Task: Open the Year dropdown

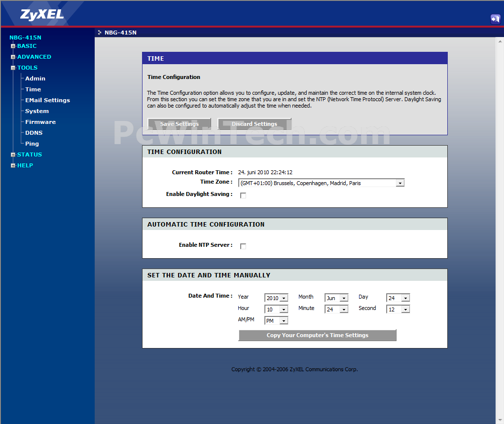Action: pos(276,298)
